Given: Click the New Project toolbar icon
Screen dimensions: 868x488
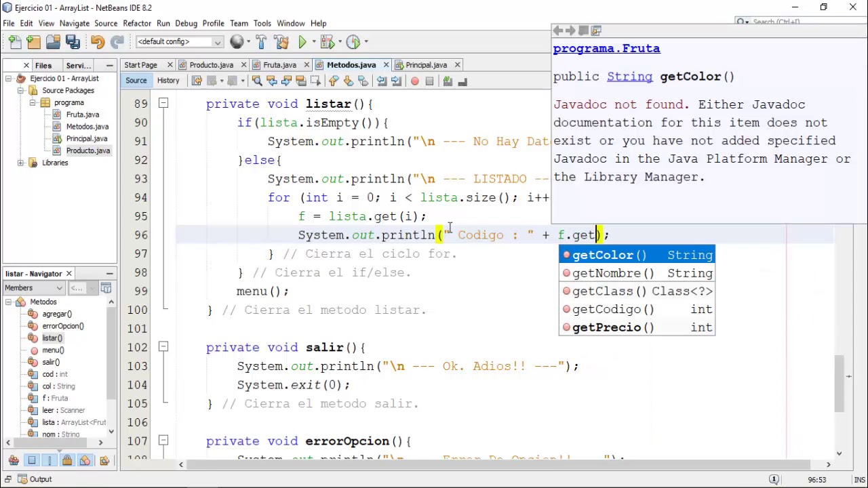Looking at the screenshot, I should click(x=33, y=42).
